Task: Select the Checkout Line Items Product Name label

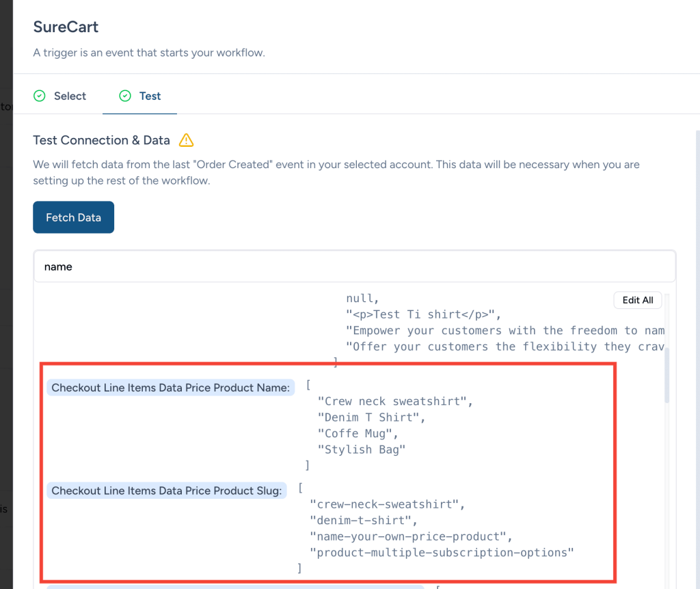Action: click(171, 387)
